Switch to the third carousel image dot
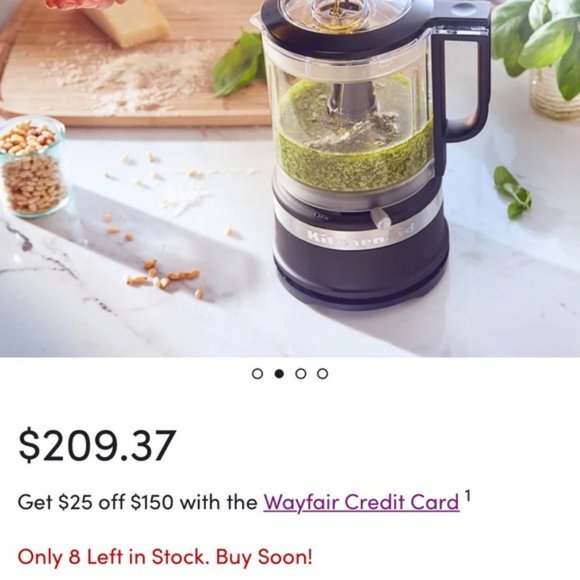Screen dimensions: 580x580 pyautogui.click(x=301, y=374)
